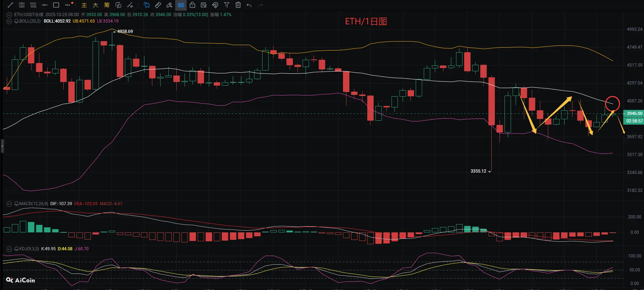Click the 4993.24 price axis label
Image resolution: width=644 pixels, height=290 pixels.
tap(635, 29)
